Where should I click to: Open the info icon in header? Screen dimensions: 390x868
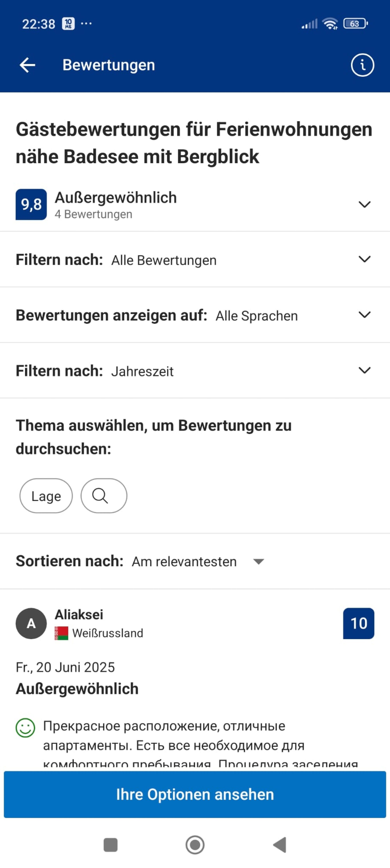362,65
